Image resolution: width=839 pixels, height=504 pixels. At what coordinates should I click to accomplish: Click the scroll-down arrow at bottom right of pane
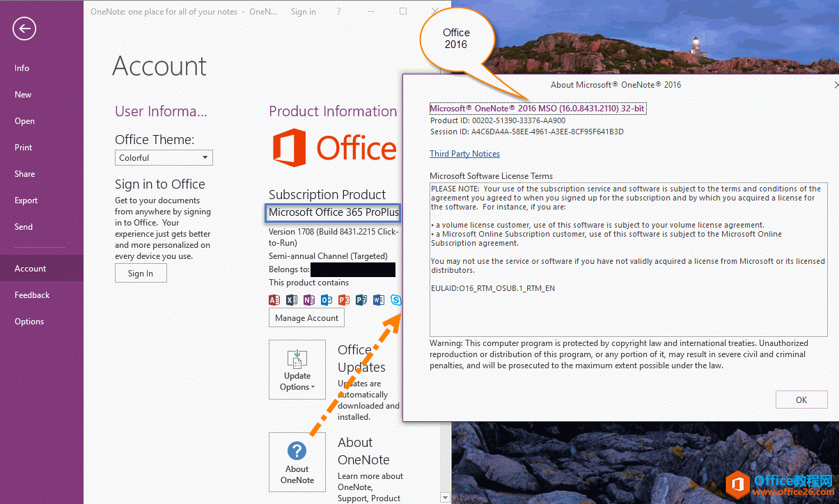coord(445,497)
